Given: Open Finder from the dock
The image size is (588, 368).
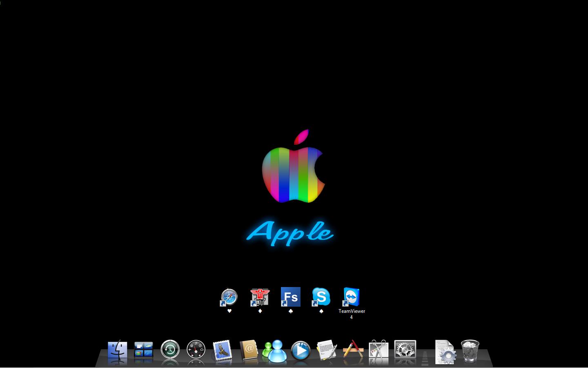Looking at the screenshot, I should (118, 351).
